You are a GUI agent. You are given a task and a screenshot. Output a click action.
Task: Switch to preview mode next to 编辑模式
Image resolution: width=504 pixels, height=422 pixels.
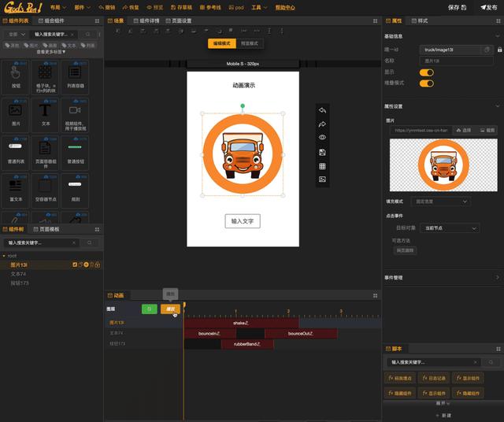[250, 43]
